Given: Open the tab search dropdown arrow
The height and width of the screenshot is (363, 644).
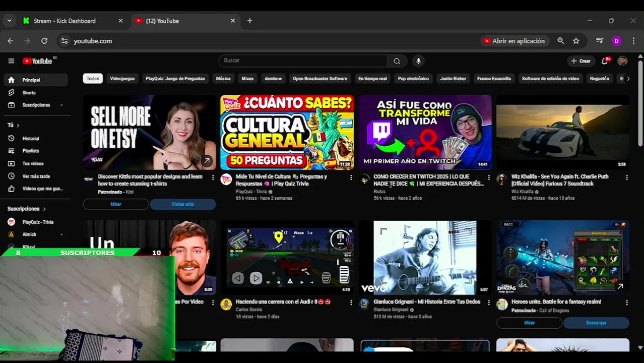Looking at the screenshot, I should pos(9,21).
